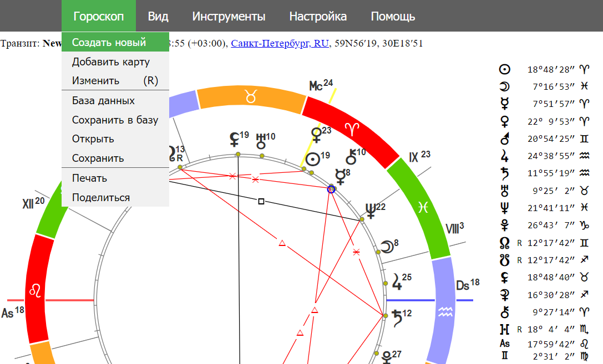Click Chiron glyph in the chart wheel
The width and height of the screenshot is (603, 364).
(351, 157)
